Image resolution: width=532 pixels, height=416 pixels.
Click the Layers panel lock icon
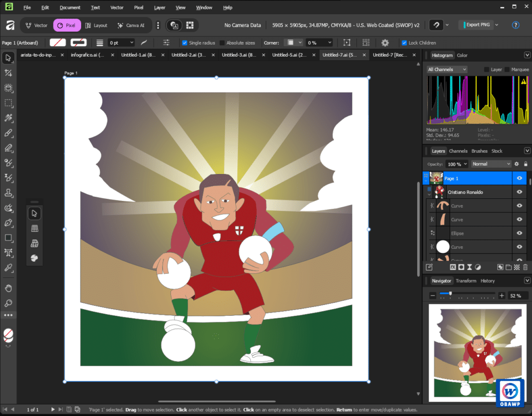pyautogui.click(x=526, y=164)
